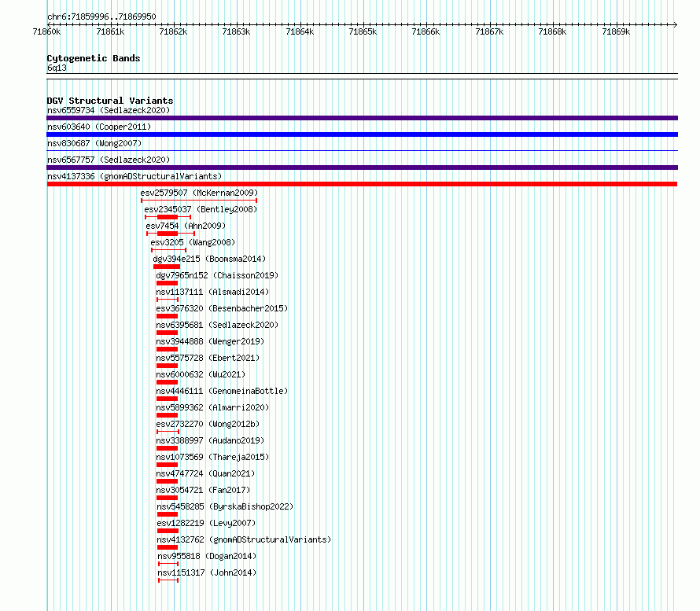Click the nsv4137336 gnomAD red bar
700x611 pixels.
(x=362, y=184)
